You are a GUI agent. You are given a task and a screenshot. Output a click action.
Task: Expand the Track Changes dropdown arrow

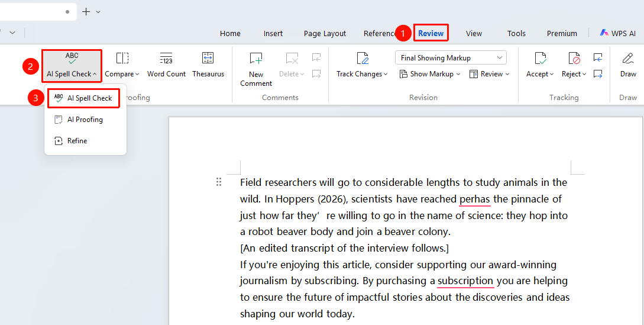pos(386,74)
